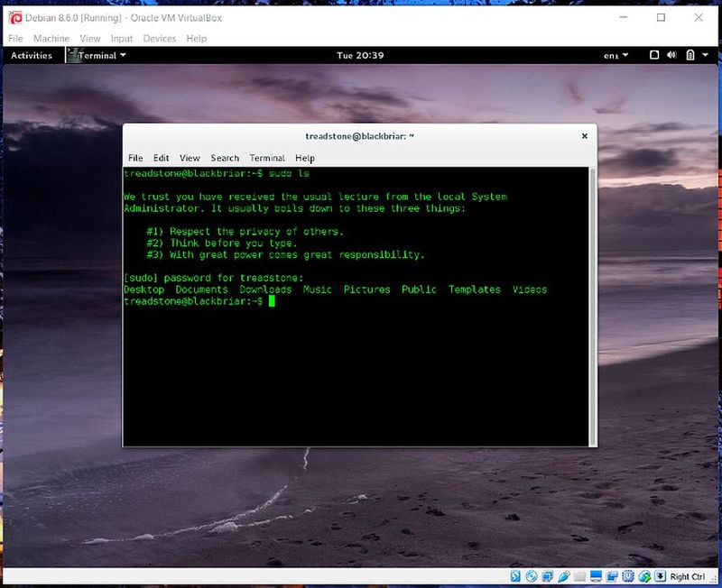The width and height of the screenshot is (722, 588).
Task: Click the hard disk activity status icon
Action: point(515,576)
